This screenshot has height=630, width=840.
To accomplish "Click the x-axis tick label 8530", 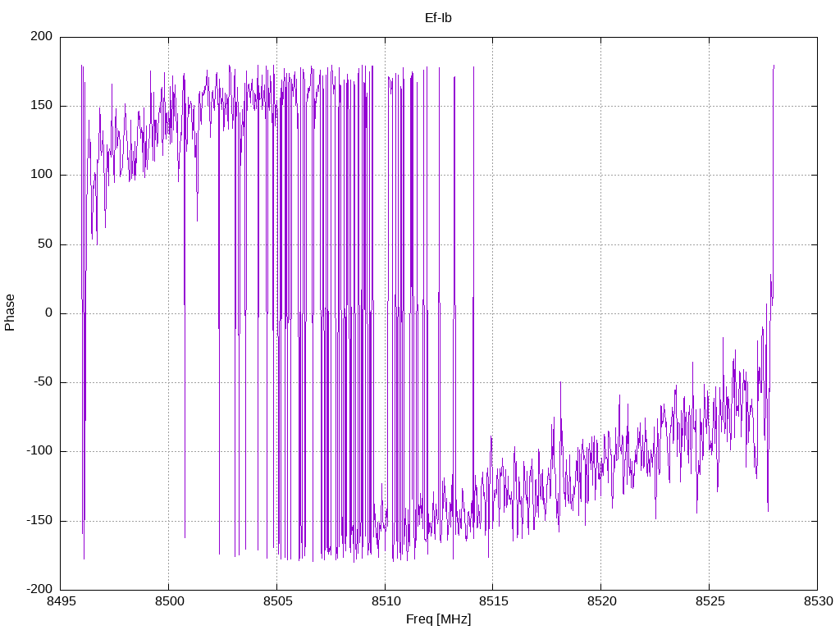I will [x=818, y=601].
